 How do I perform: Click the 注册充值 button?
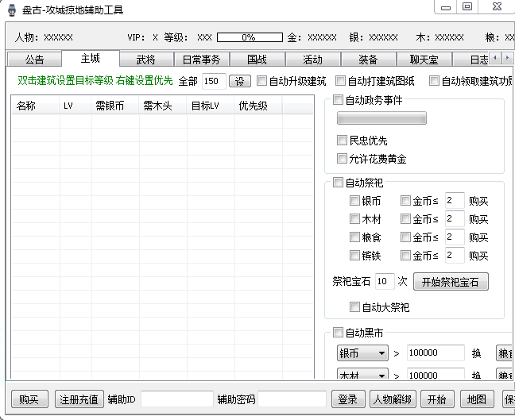[x=79, y=399]
